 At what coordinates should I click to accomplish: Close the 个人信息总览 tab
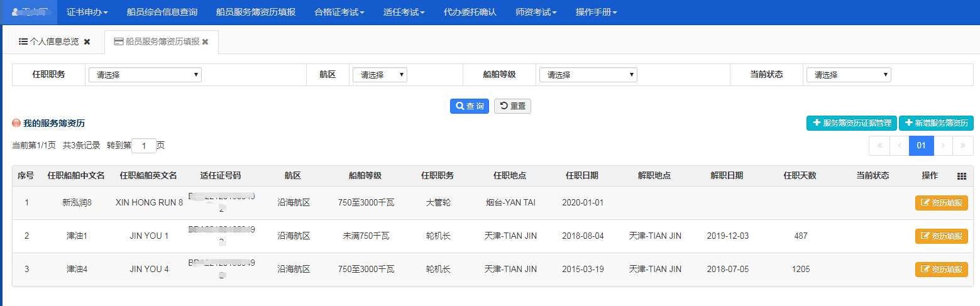click(87, 41)
